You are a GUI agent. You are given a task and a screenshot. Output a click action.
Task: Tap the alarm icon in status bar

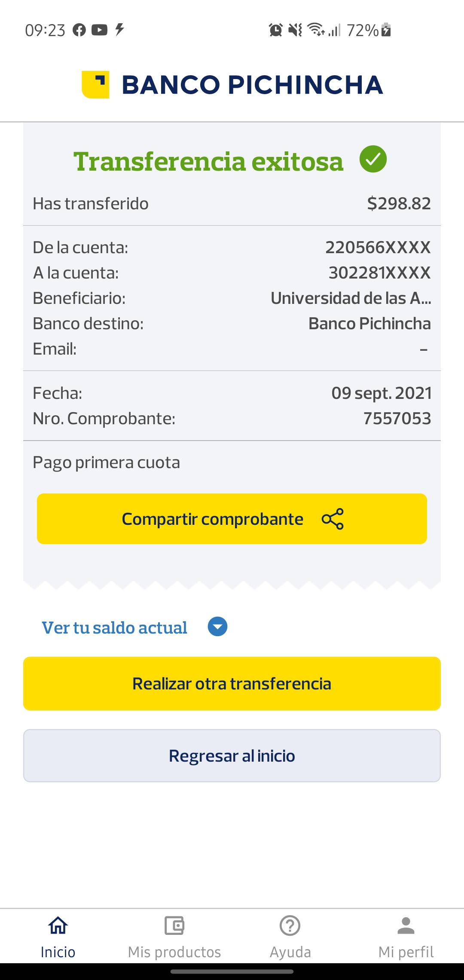pyautogui.click(x=275, y=30)
